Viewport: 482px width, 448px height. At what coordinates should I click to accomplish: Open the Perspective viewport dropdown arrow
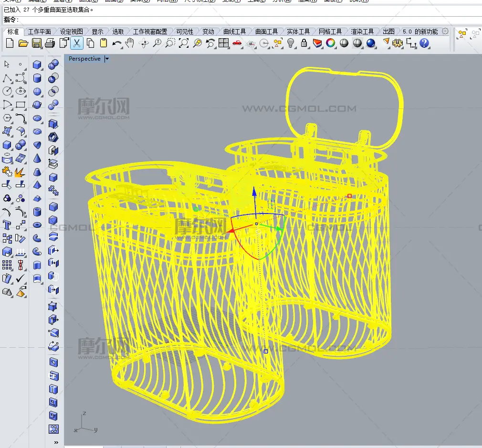click(x=107, y=59)
